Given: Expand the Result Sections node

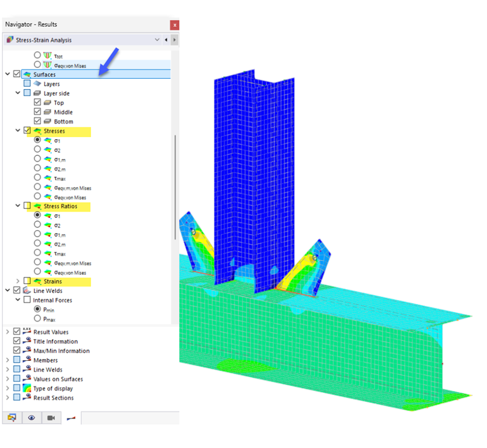Looking at the screenshot, I should [x=8, y=397].
